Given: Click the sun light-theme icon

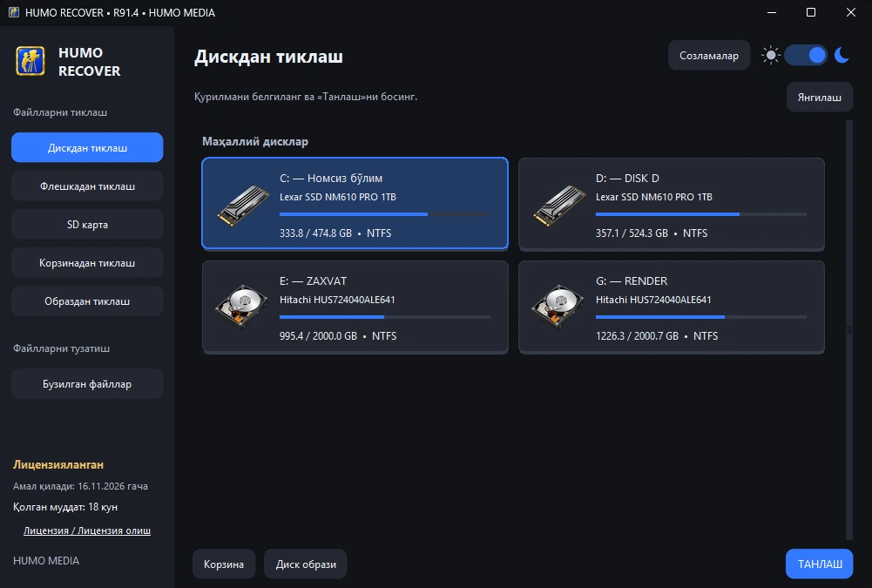Looking at the screenshot, I should [x=771, y=56].
